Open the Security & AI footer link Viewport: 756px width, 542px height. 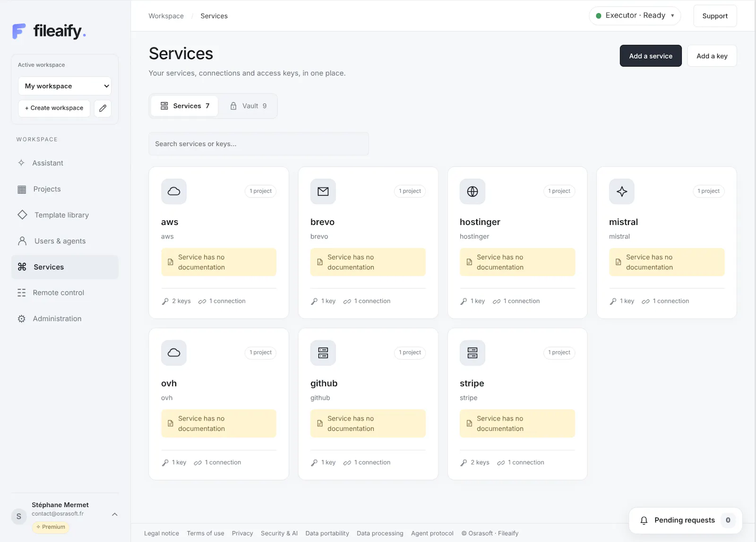click(279, 533)
